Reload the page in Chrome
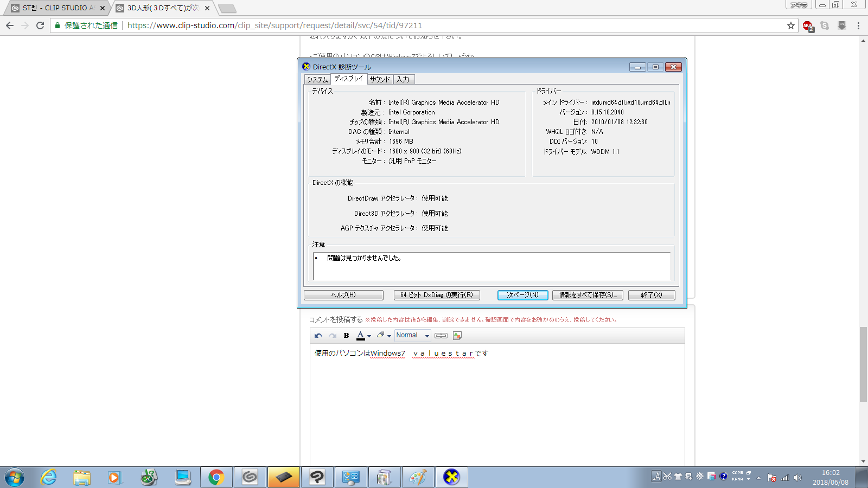This screenshot has height=488, width=868. (40, 25)
